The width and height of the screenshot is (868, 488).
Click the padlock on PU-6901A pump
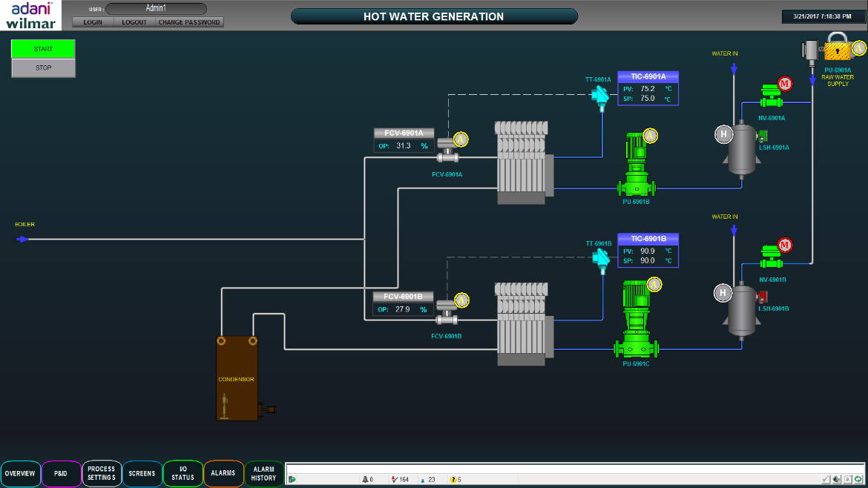coord(838,49)
